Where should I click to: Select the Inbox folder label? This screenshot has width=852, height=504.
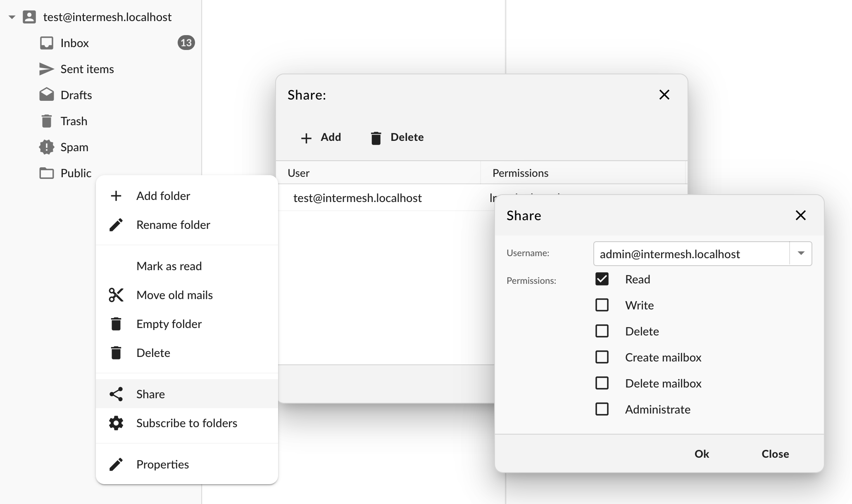(x=75, y=43)
